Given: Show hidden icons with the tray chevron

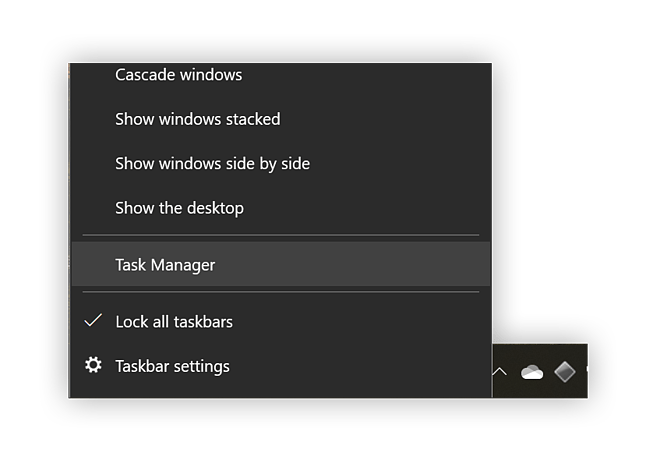Looking at the screenshot, I should pyautogui.click(x=499, y=372).
